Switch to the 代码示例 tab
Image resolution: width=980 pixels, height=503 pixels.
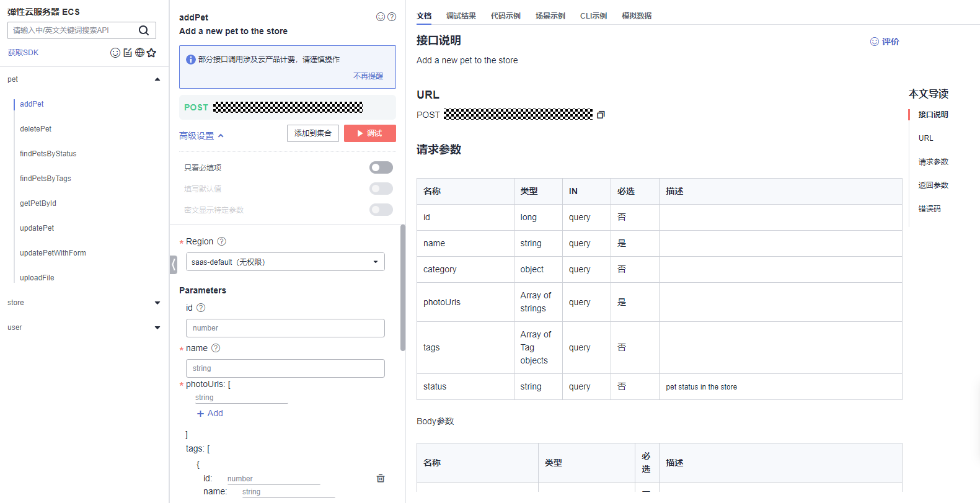(506, 16)
